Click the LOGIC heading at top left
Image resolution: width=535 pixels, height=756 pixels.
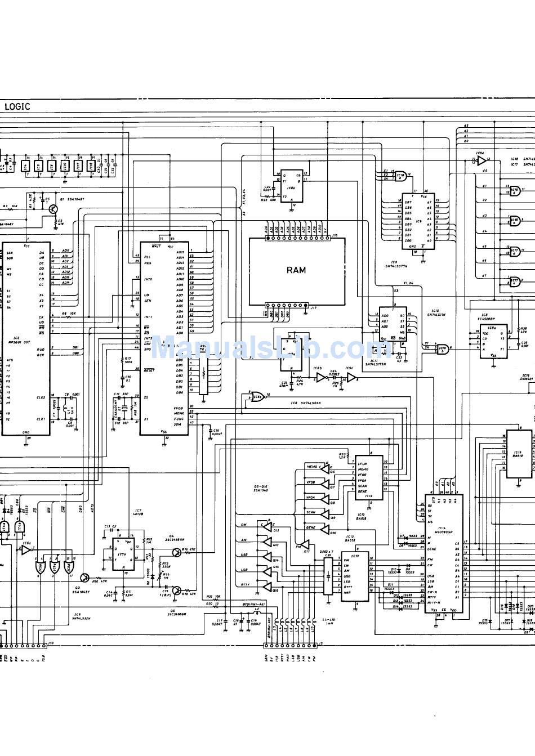point(17,106)
